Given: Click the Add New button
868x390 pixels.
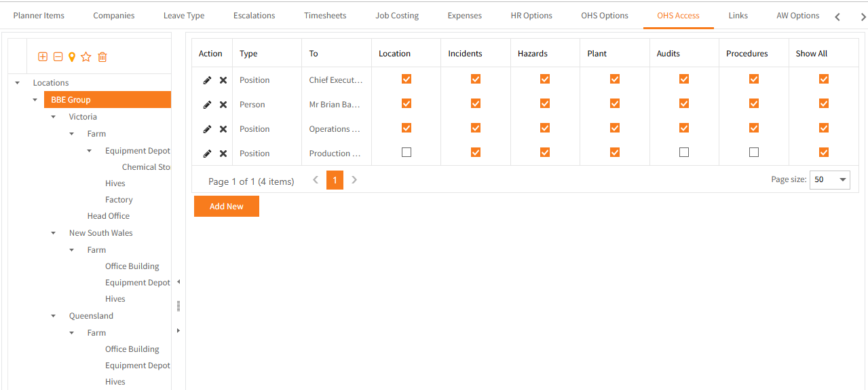Looking at the screenshot, I should [x=226, y=207].
